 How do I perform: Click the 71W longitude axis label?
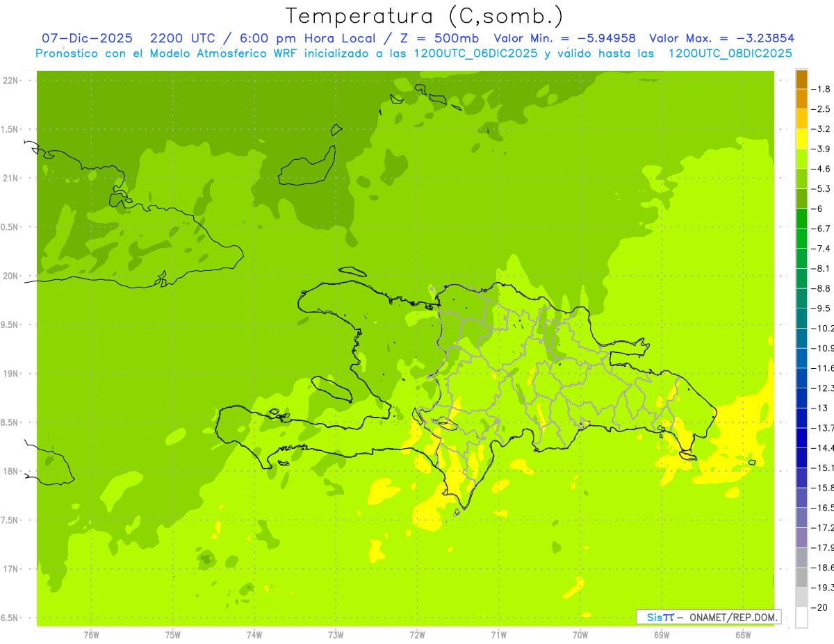(498, 635)
